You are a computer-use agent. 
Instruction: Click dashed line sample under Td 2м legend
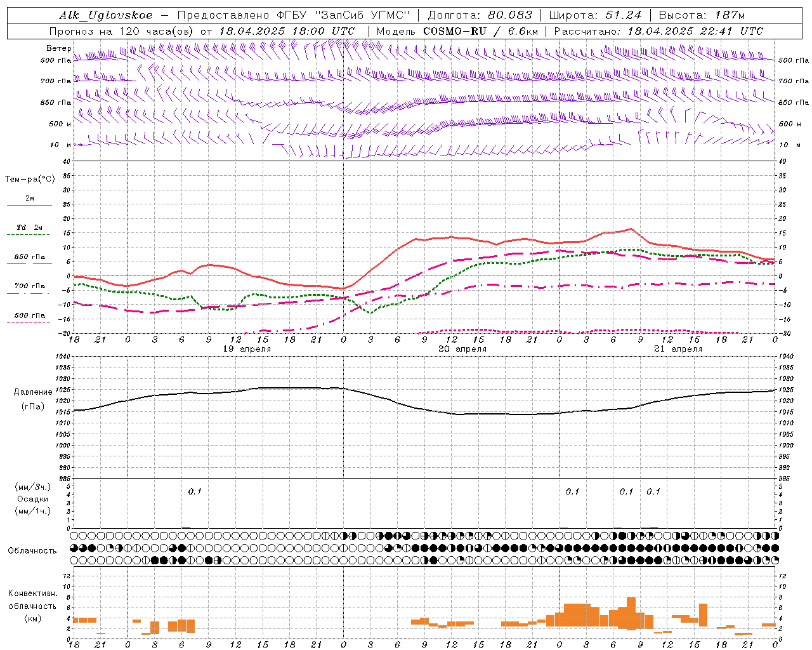tap(29, 235)
